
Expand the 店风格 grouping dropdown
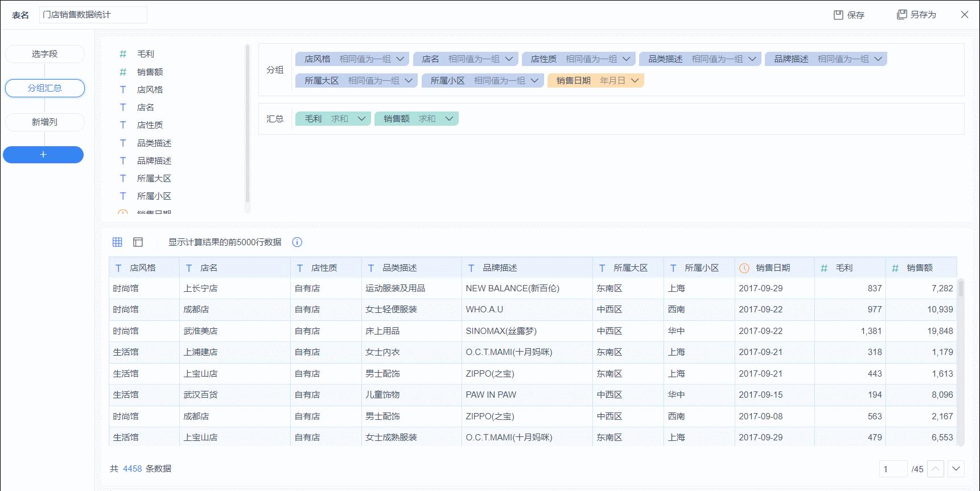[400, 59]
